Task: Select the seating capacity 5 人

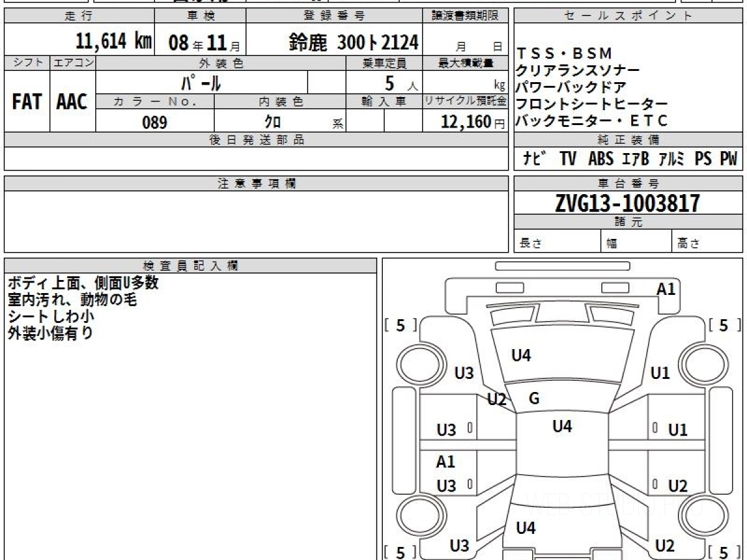Action: [x=403, y=83]
